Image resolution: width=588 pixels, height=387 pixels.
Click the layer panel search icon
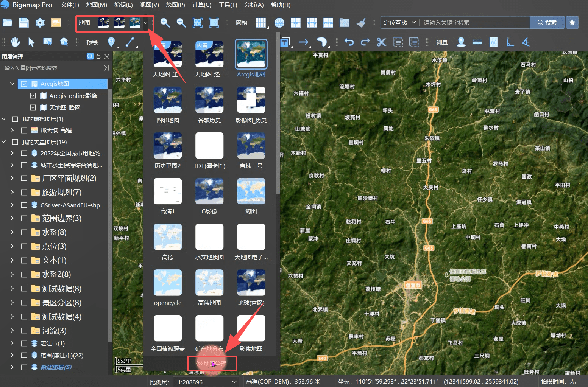click(x=90, y=56)
